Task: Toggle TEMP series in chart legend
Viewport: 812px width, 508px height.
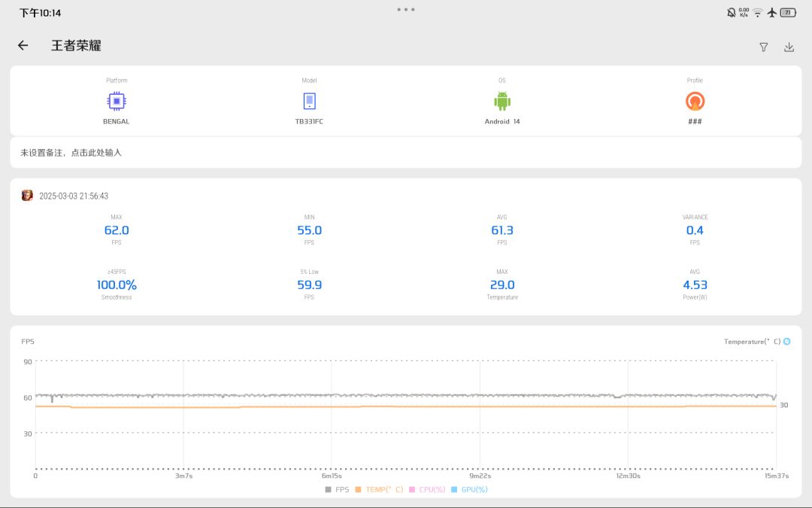Action: pyautogui.click(x=379, y=489)
